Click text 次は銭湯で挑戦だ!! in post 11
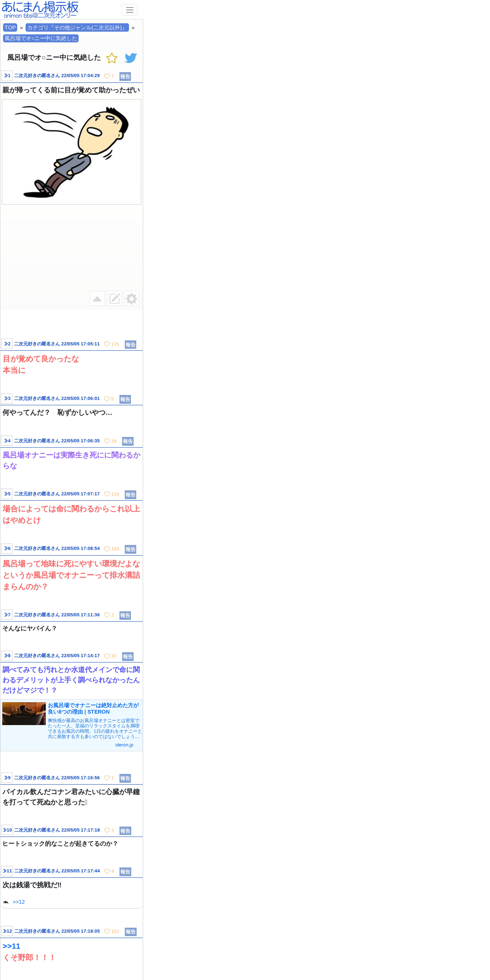Image resolution: width=490 pixels, height=980 pixels. 32,885
